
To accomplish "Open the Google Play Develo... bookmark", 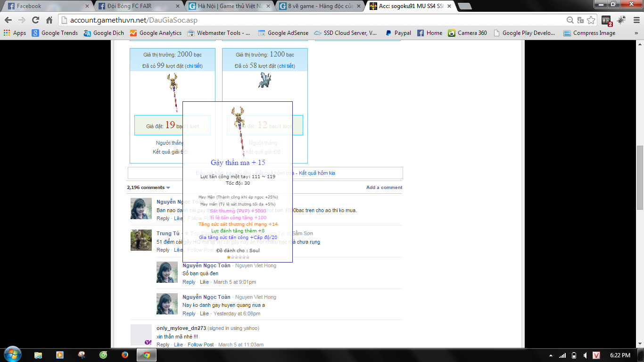I will 524,33.
